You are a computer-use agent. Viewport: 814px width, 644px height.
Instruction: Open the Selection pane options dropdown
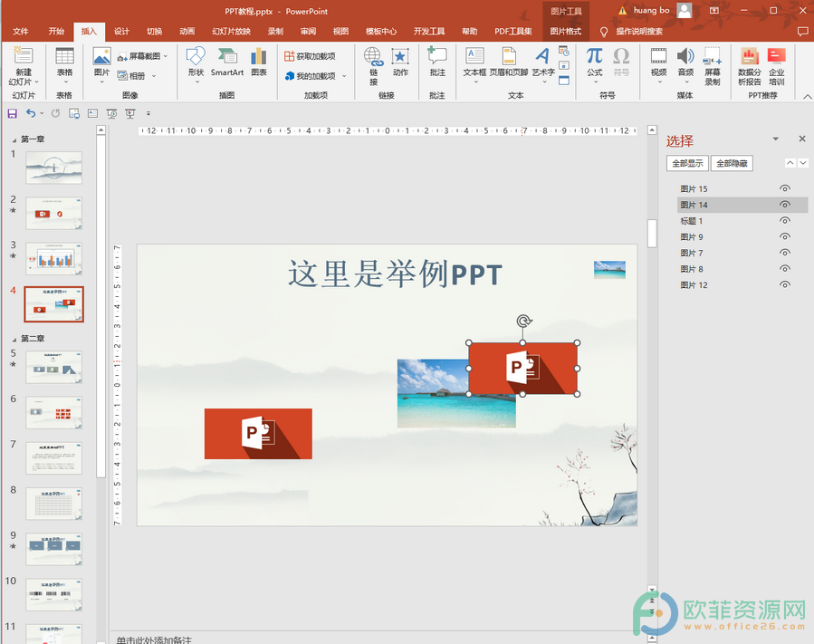point(776,139)
